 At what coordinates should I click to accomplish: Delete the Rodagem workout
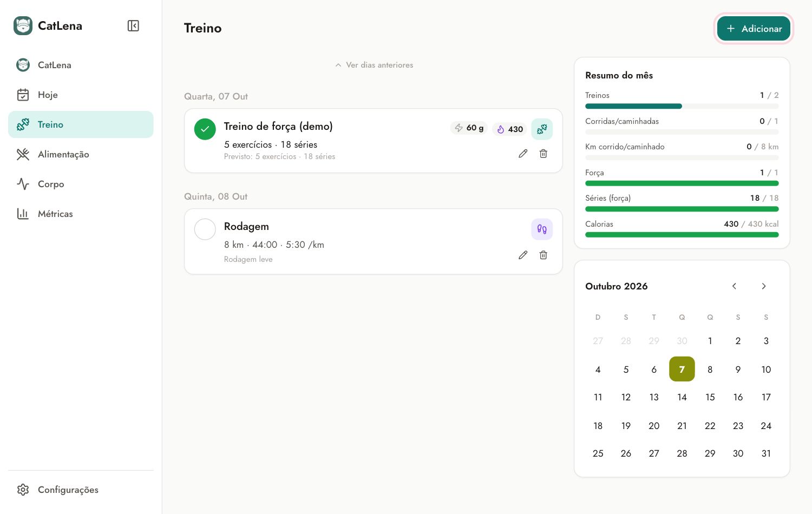(543, 255)
